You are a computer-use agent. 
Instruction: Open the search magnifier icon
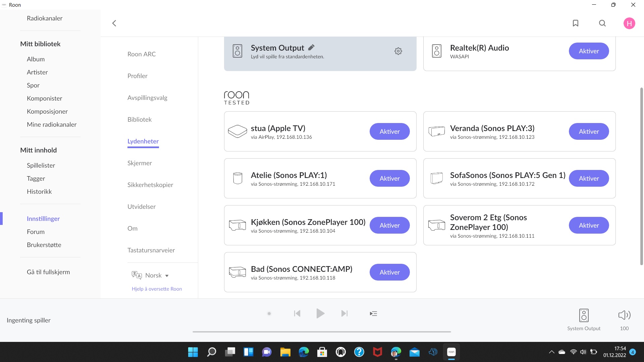coord(602,23)
